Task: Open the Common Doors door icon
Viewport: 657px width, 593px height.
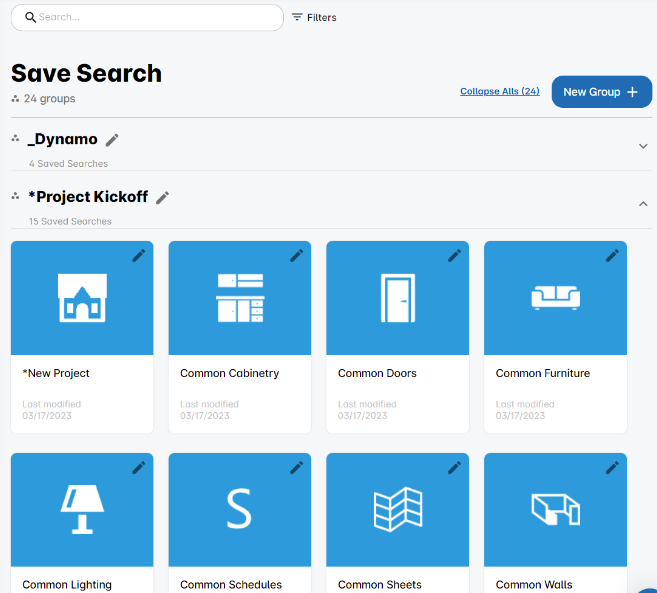Action: coord(398,298)
